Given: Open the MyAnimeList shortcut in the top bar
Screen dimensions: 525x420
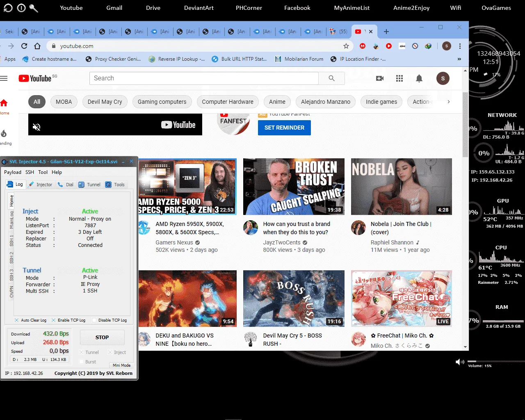Looking at the screenshot, I should click(x=352, y=8).
